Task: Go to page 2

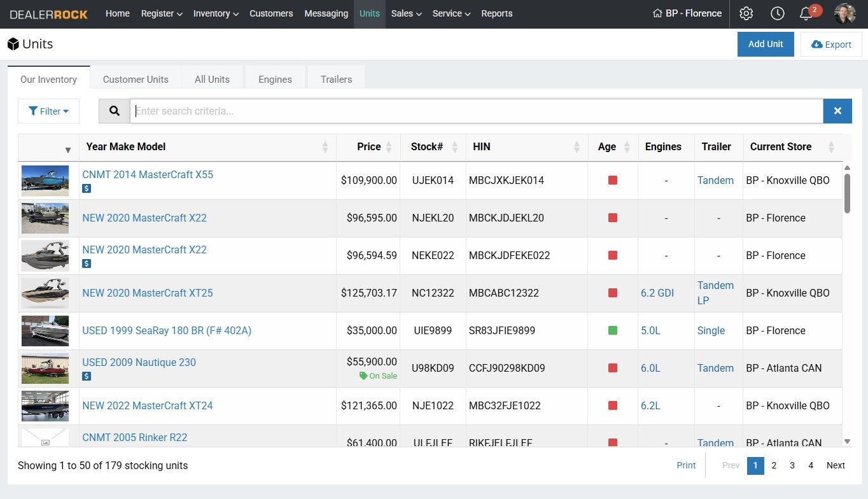Action: click(x=774, y=465)
